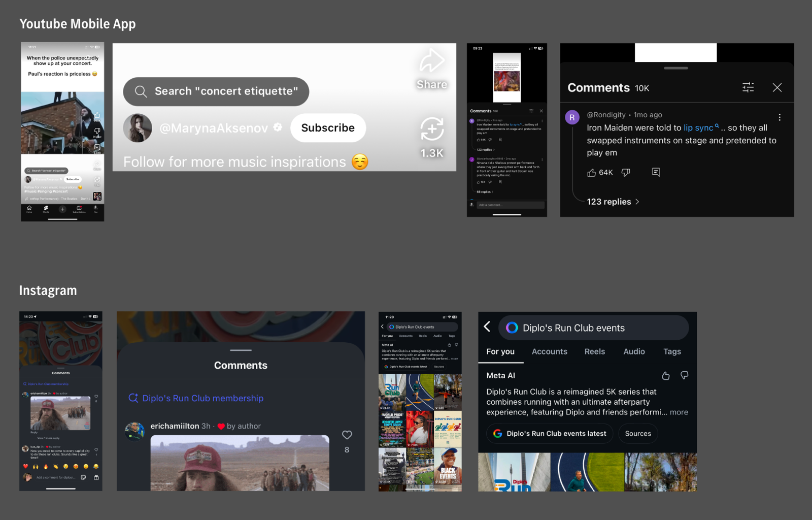Like enlarged erichamiilton comment via heart icon
The height and width of the screenshot is (520, 812).
[347, 435]
